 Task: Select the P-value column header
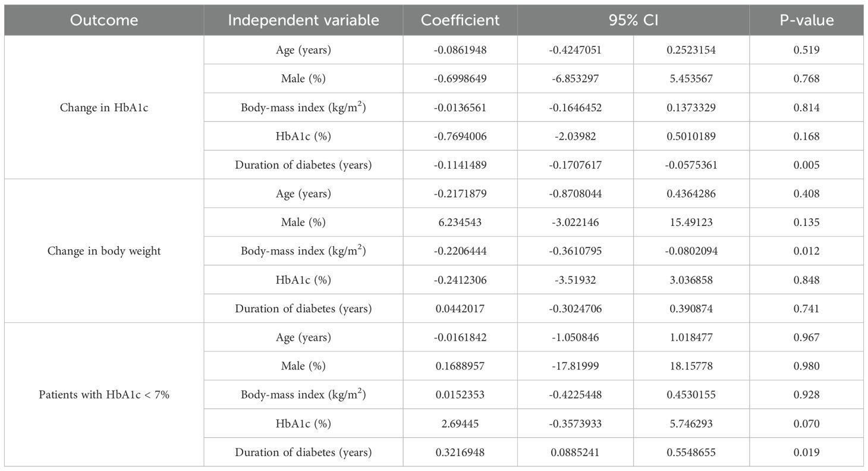[806, 20]
